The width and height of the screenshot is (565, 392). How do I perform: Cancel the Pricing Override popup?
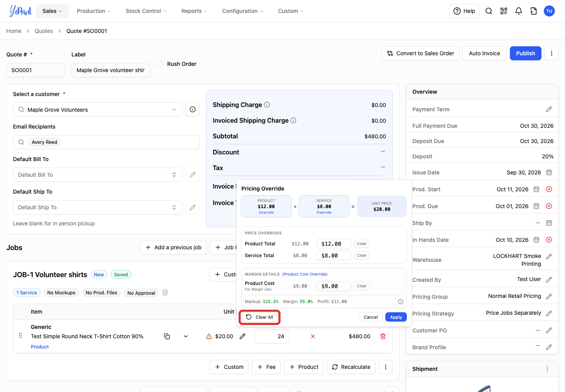click(x=371, y=317)
